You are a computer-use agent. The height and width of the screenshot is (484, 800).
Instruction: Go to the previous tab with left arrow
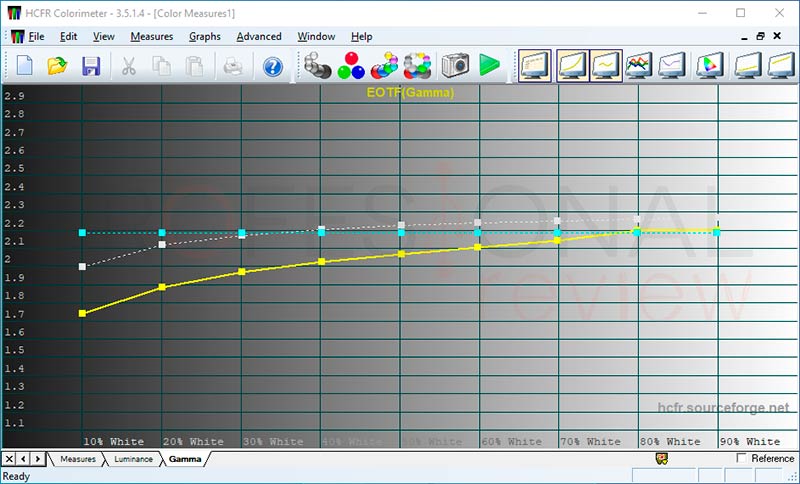[23, 459]
